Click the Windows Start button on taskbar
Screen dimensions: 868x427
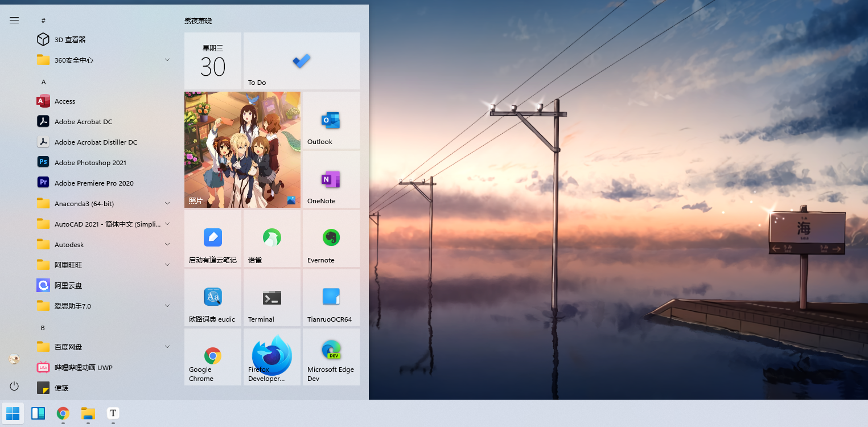click(13, 413)
